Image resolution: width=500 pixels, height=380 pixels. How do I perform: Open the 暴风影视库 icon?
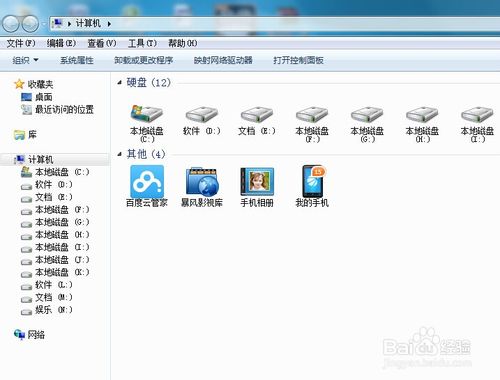click(202, 186)
